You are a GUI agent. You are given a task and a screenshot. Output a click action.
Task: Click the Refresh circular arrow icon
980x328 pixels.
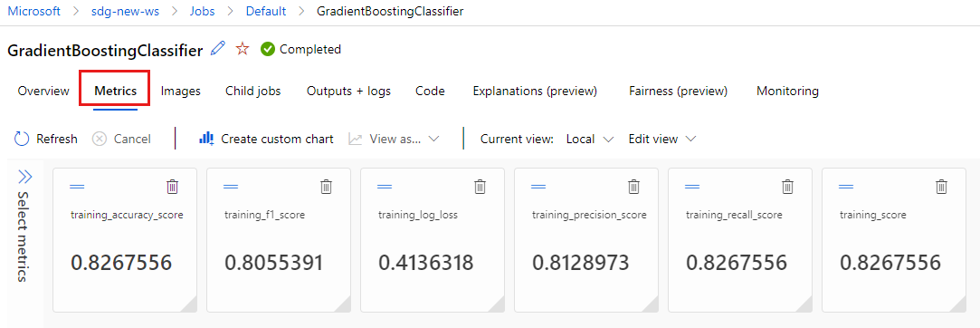tap(22, 139)
